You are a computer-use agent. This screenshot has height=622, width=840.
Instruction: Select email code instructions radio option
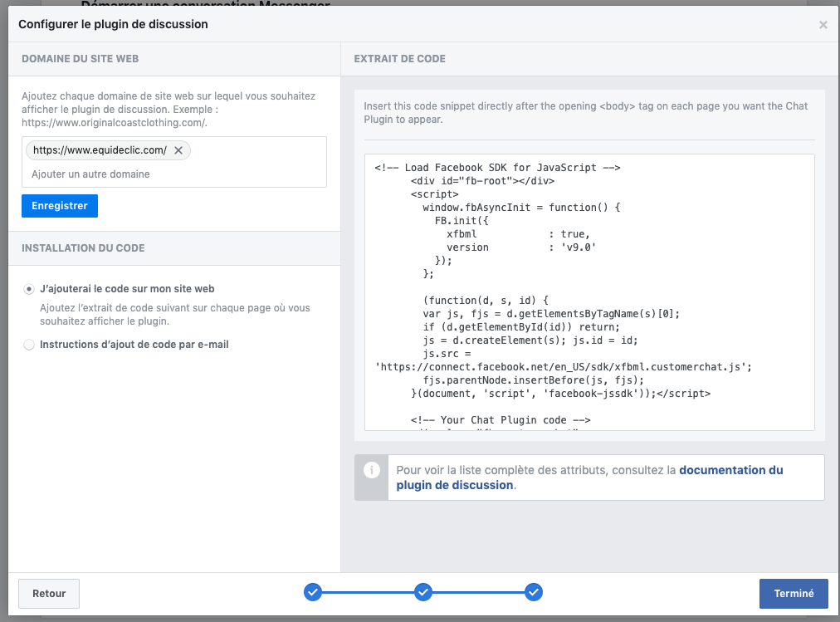[x=29, y=345]
